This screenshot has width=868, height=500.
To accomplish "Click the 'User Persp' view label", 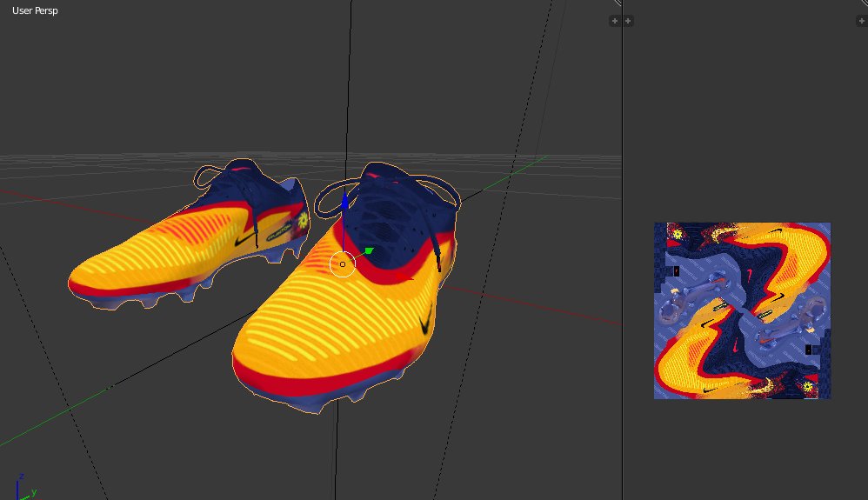I will click(x=35, y=10).
